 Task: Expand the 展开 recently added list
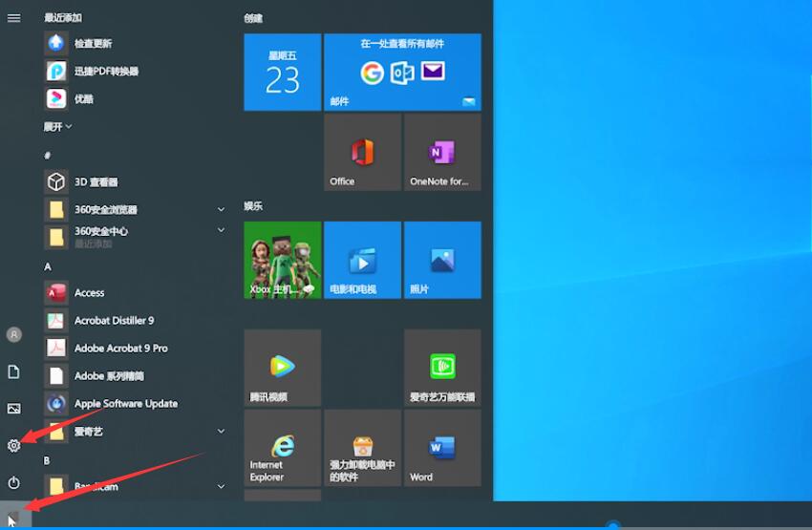[x=57, y=127]
